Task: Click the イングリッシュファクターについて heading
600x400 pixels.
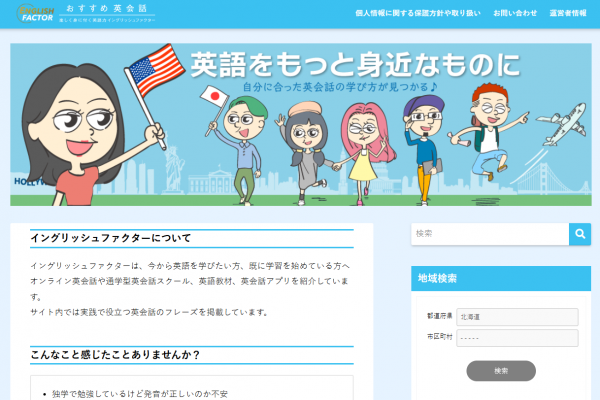Action: point(110,238)
